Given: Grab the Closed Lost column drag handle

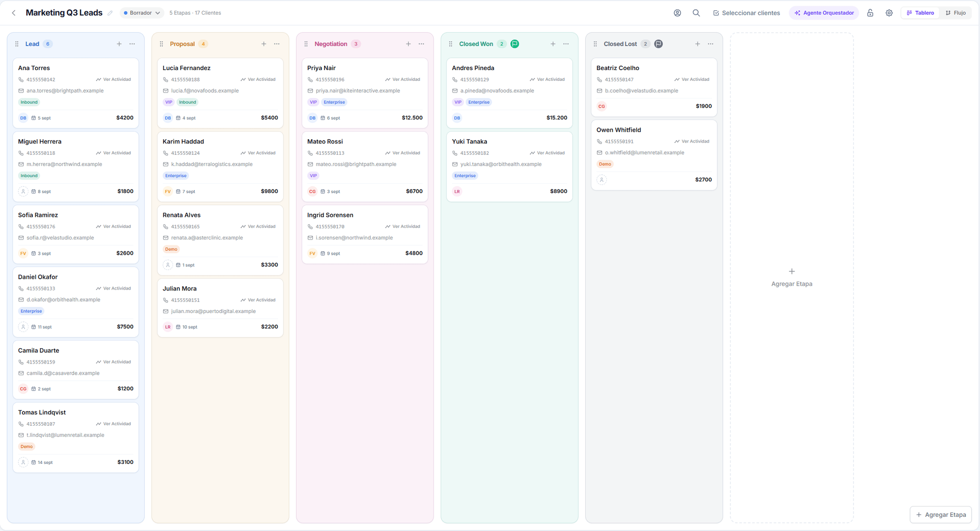Looking at the screenshot, I should pos(595,44).
